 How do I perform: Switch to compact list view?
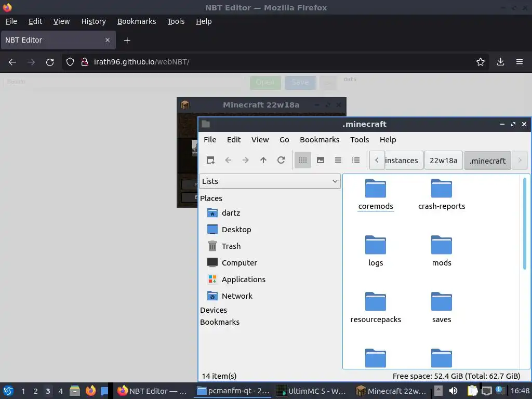click(x=338, y=160)
